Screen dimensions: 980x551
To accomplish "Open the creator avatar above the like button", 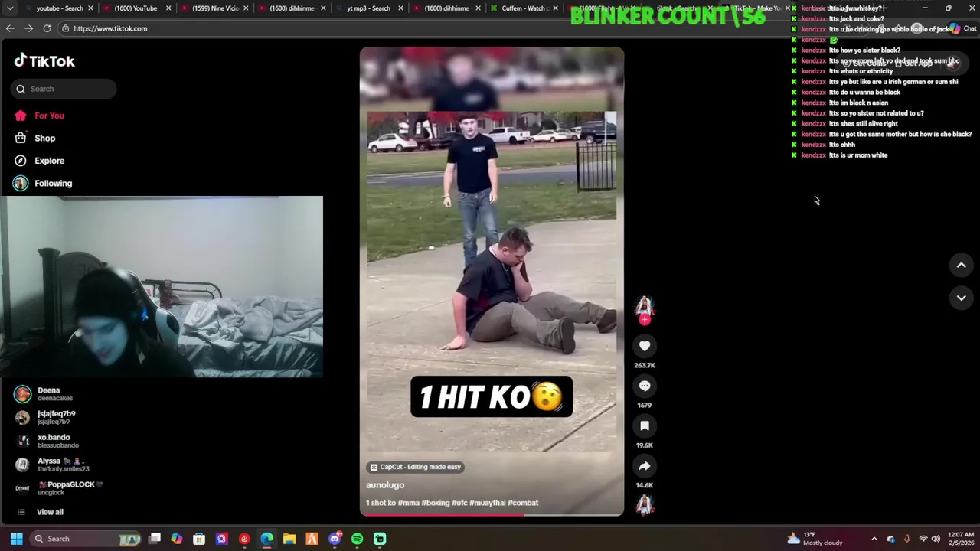I will (645, 306).
